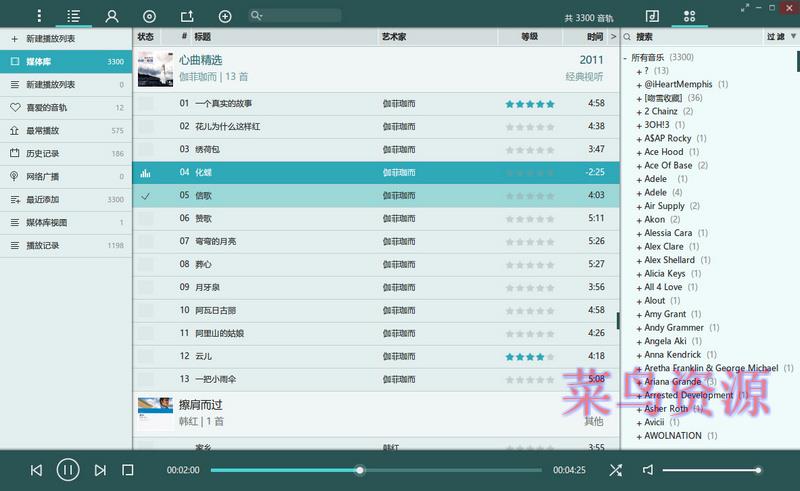Screen dimensions: 800x491
Task: Click the star rating of track 12 云儿
Action: click(x=530, y=357)
